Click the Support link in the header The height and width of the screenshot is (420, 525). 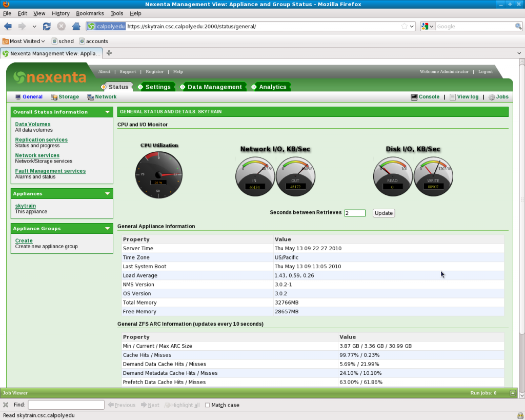(128, 72)
